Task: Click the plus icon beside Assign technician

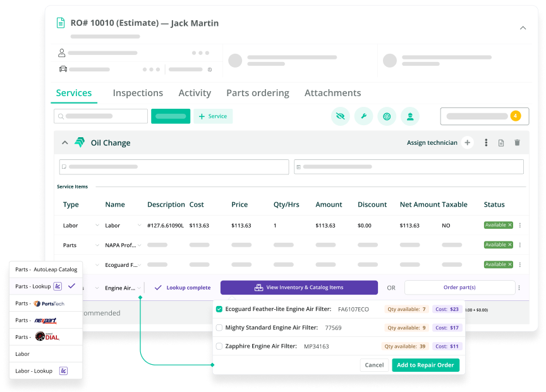Action: (468, 143)
